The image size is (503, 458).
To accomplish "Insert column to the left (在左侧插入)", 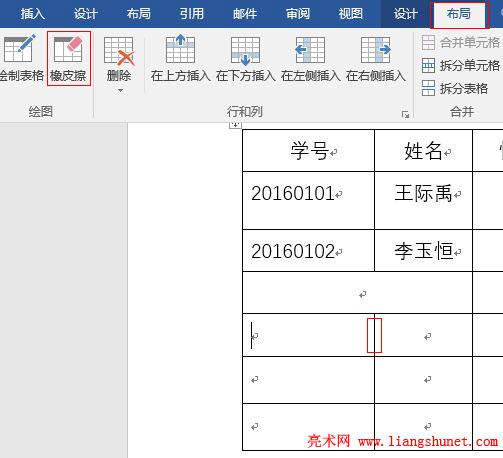I will pos(310,59).
